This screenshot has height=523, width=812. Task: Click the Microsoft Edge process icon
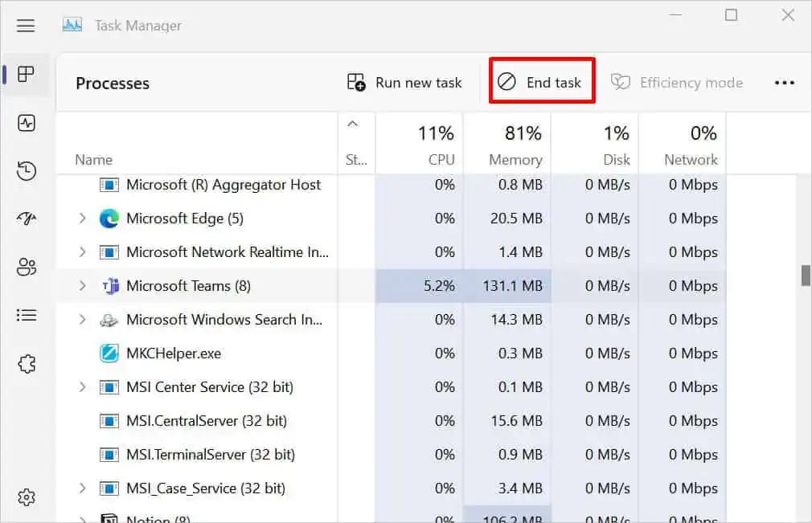point(109,219)
